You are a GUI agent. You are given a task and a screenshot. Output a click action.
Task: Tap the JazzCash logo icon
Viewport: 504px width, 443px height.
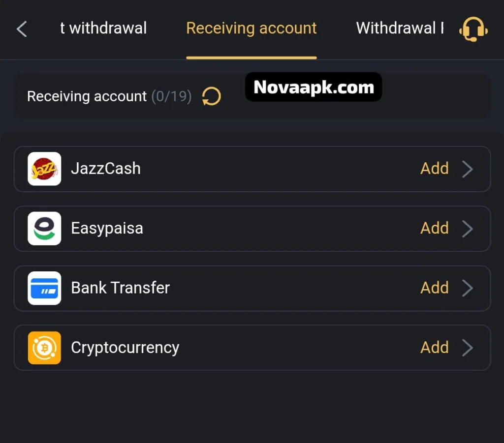coord(44,169)
